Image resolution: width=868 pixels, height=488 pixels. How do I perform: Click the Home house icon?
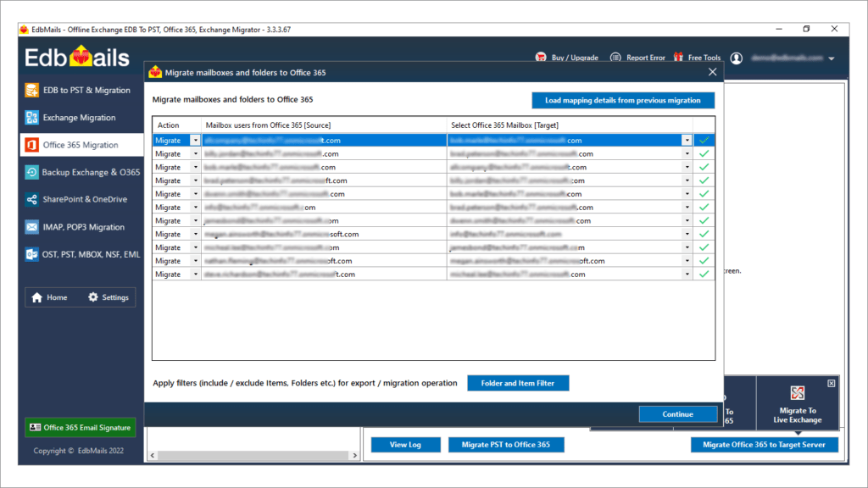(x=37, y=297)
